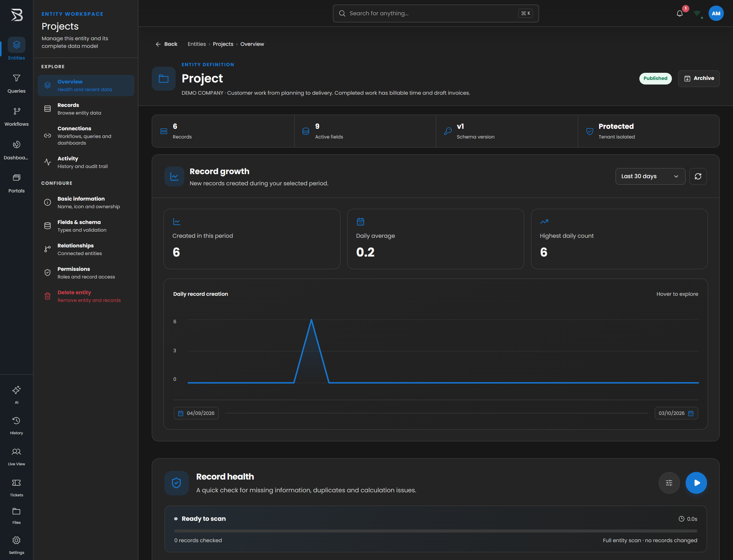
Task: Expand the Last 30 days dropdown
Action: [650, 176]
